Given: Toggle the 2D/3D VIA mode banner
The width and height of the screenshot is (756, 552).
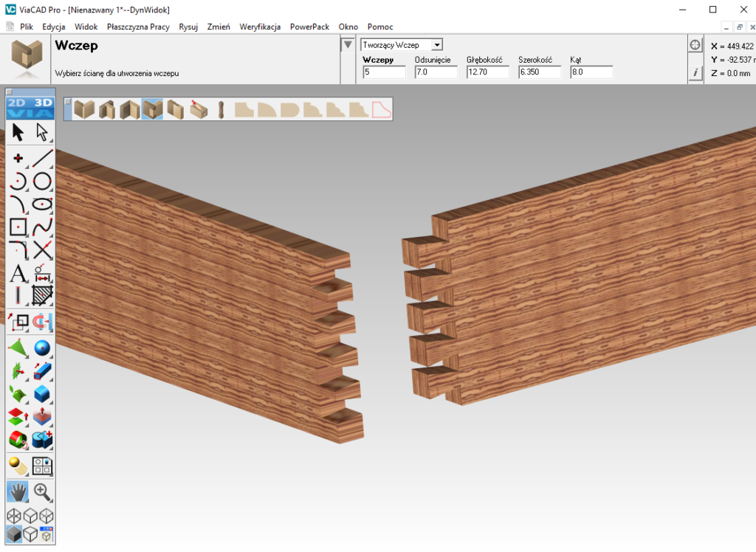Looking at the screenshot, I should [x=30, y=108].
